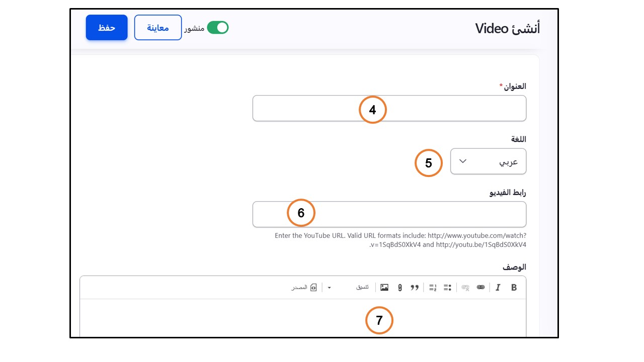This screenshot has width=644, height=362.
Task: Switch to source view with المصدر
Action: click(303, 288)
